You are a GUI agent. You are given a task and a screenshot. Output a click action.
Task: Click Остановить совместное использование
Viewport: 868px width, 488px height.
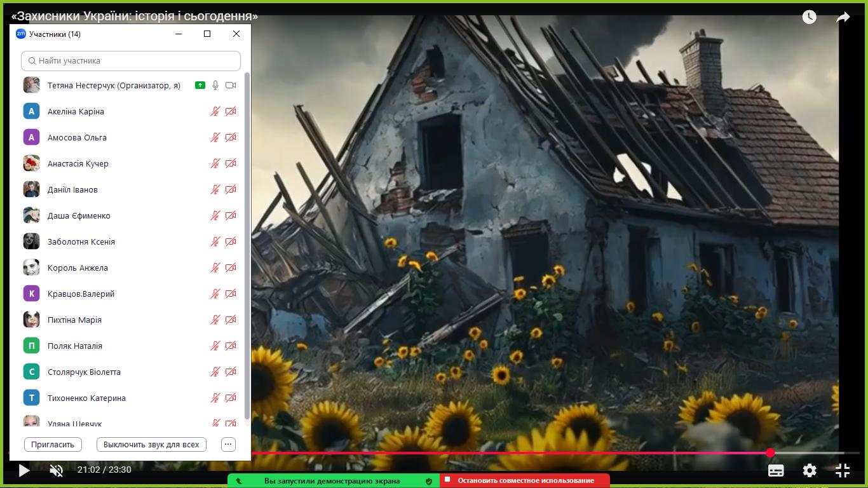(525, 480)
